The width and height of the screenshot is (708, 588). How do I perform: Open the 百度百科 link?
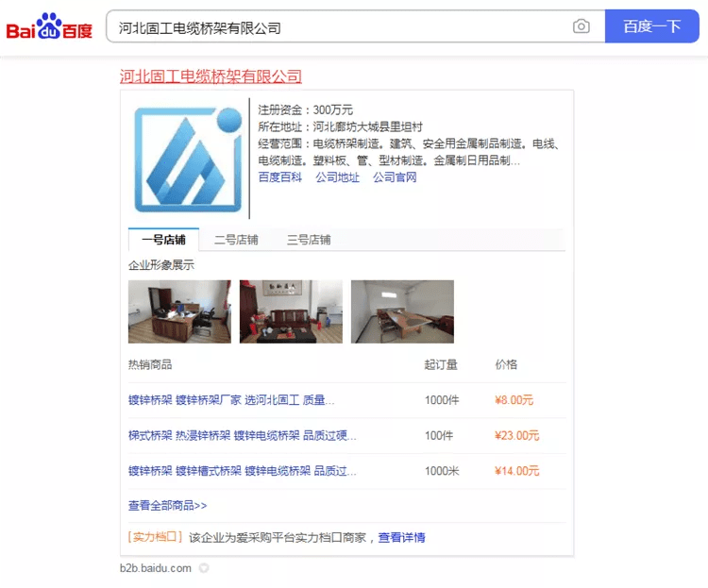pos(280,177)
